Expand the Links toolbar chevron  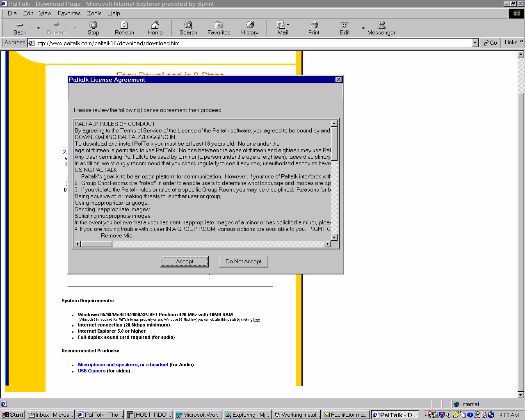[x=521, y=41]
